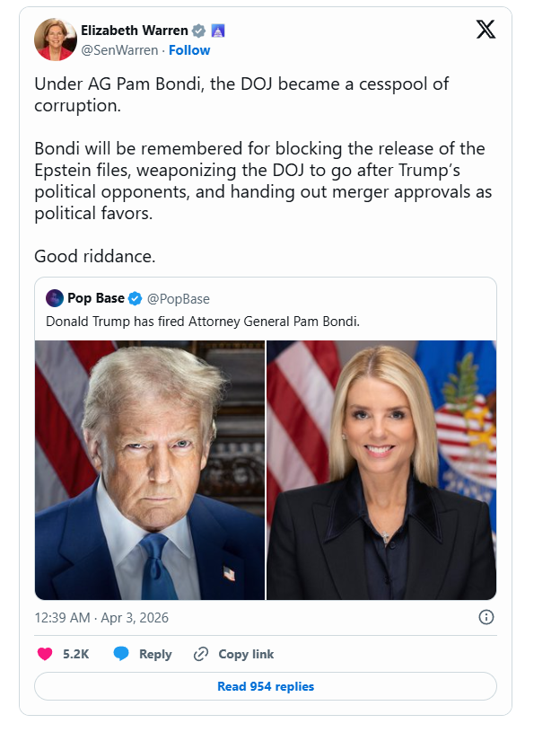Open the @PopBase handle in quoted post

point(178,298)
